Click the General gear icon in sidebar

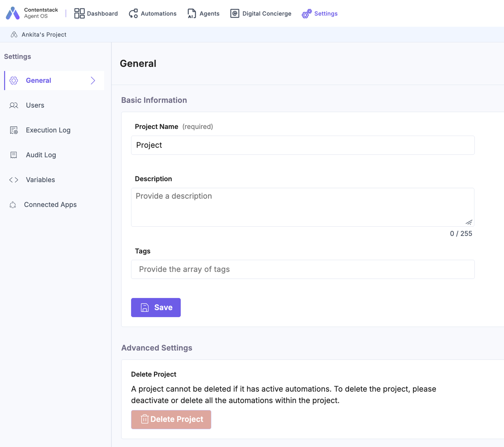pos(14,81)
